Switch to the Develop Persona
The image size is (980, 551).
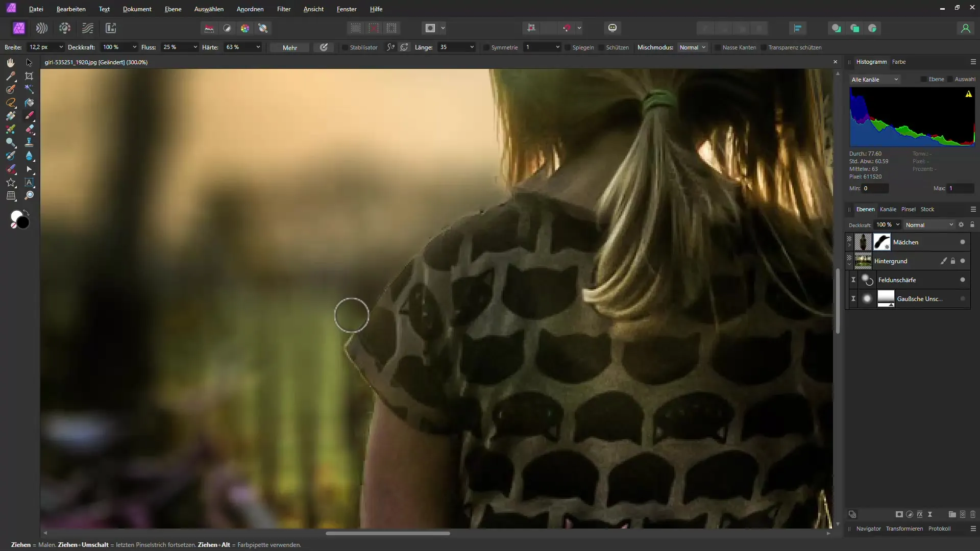(x=65, y=28)
